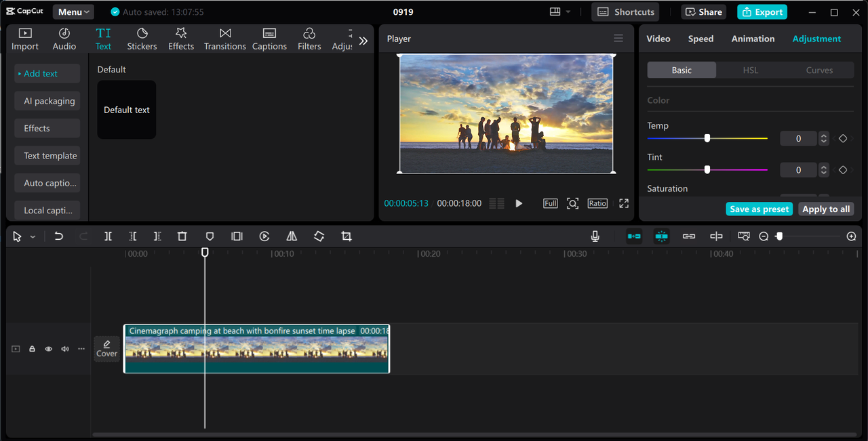Screen dimensions: 868x441
Task: Click the Temp value stepper arrows
Action: point(824,138)
